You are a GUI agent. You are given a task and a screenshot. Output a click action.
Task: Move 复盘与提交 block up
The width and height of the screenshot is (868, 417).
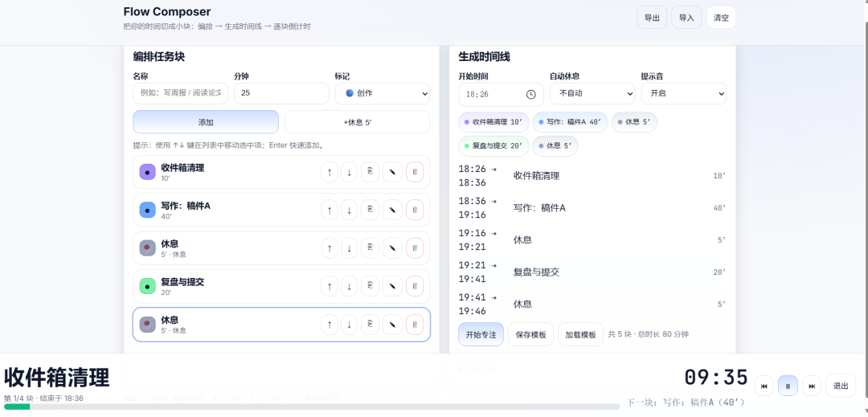pyautogui.click(x=330, y=287)
